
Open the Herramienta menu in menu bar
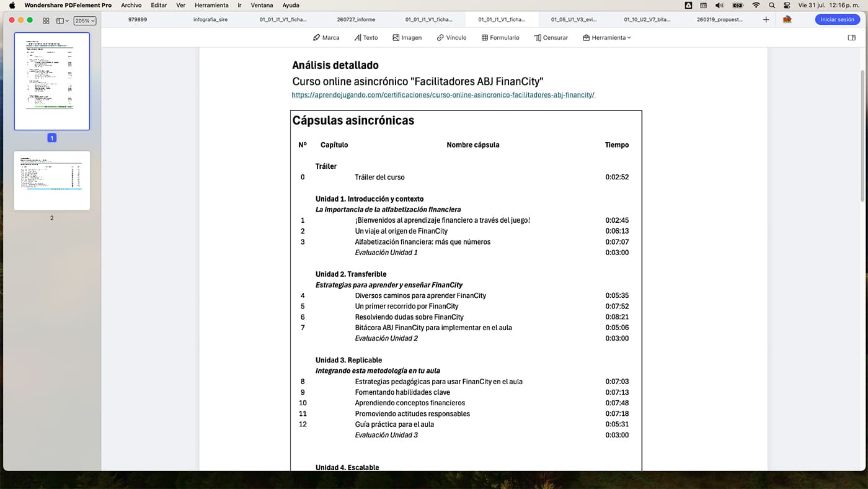click(211, 5)
